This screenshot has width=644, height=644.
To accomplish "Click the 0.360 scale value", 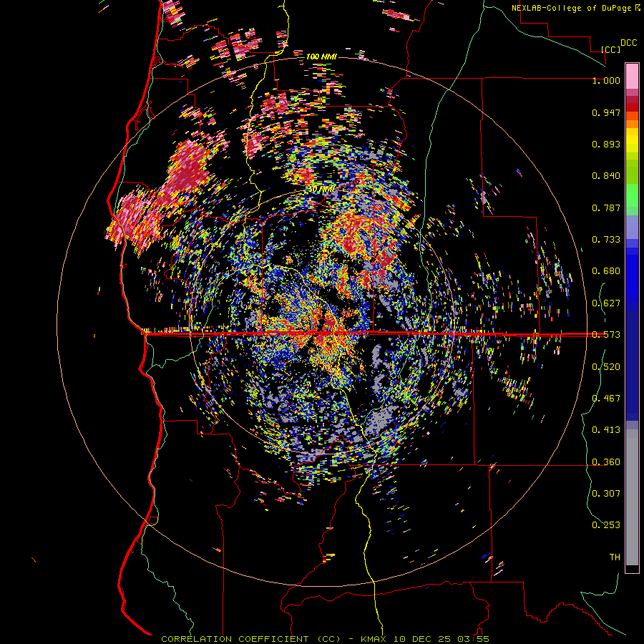I will tap(606, 462).
